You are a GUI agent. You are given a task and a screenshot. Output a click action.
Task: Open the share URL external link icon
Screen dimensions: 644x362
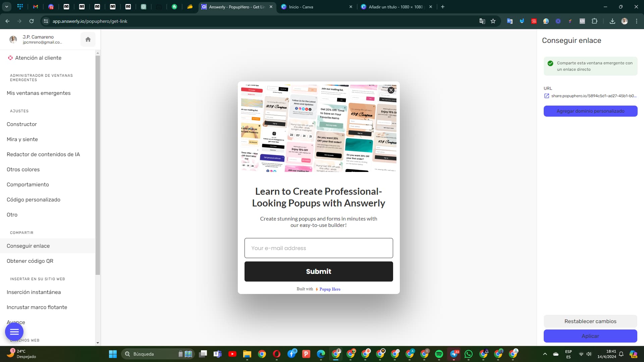546,96
